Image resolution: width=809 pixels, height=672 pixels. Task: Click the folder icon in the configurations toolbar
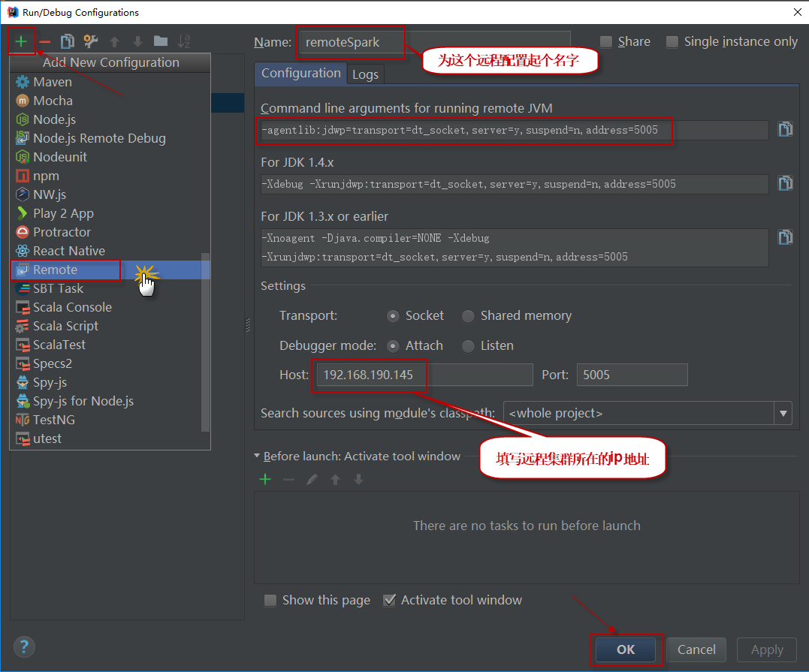click(x=160, y=41)
